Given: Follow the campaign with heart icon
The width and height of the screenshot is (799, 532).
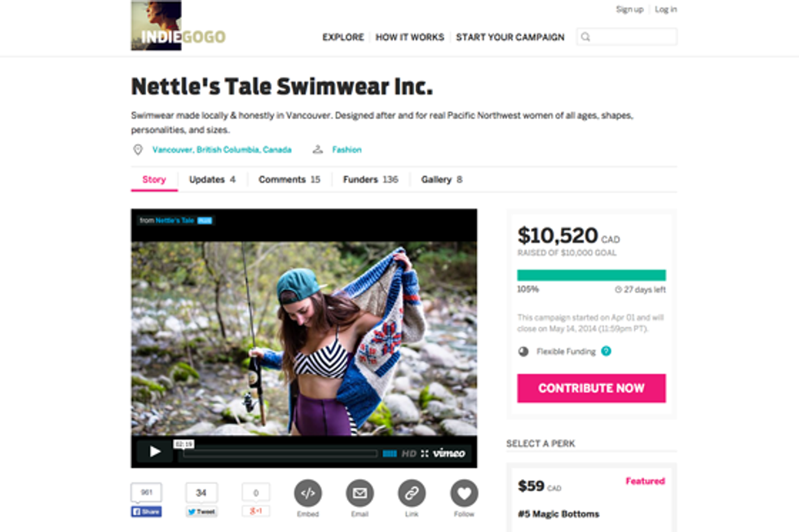Looking at the screenshot, I should (464, 493).
